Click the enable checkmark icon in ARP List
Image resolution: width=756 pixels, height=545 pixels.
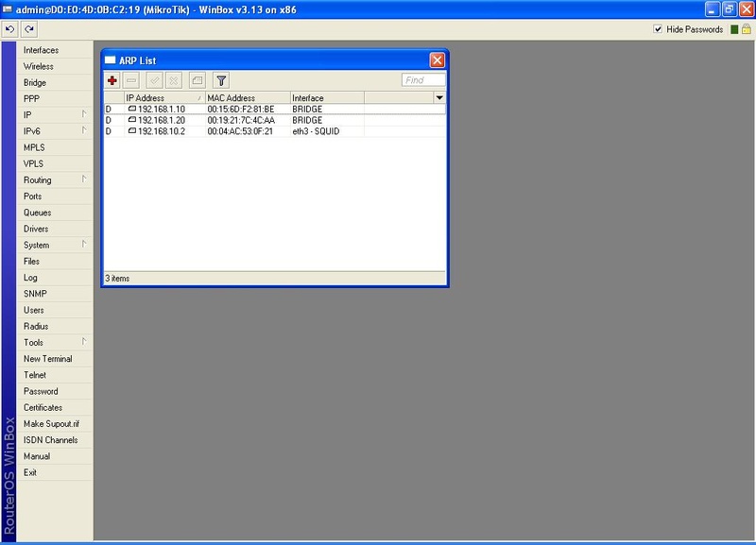pos(155,80)
